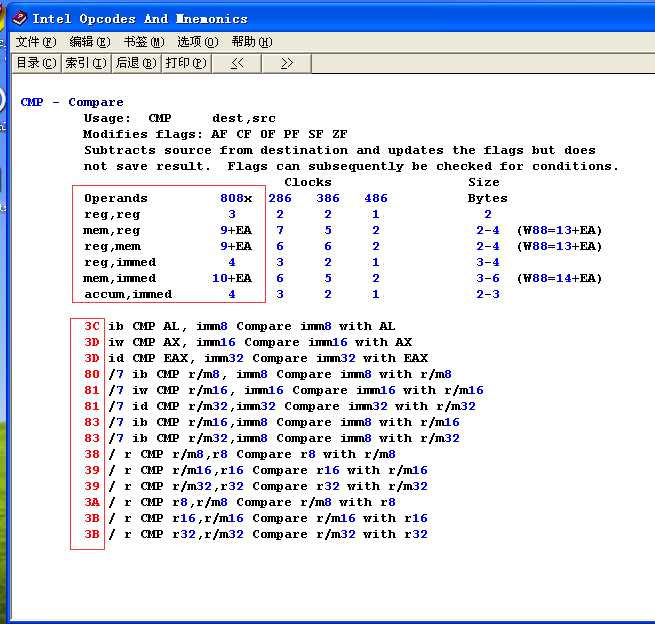655x624 pixels.
Task: Click the 打印(P) print button
Action: [x=186, y=63]
